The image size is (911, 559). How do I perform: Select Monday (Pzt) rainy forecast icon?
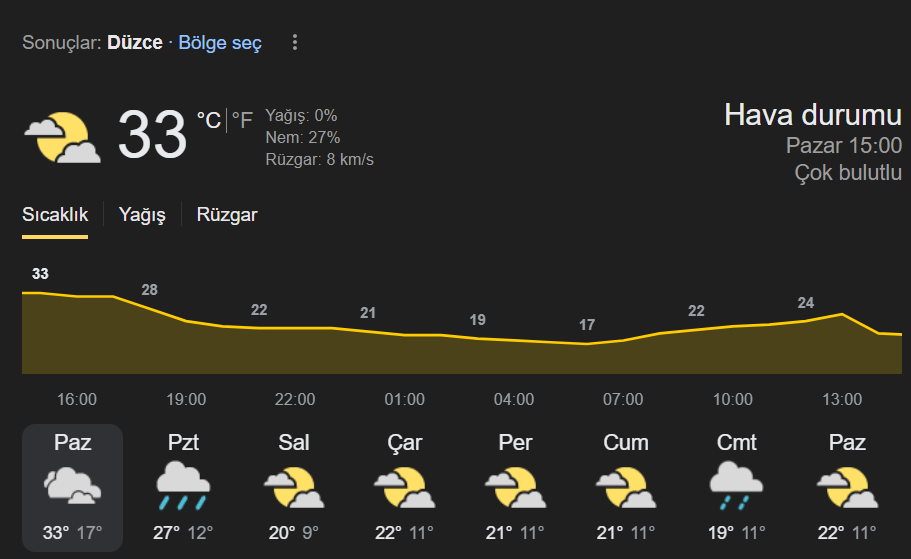tap(183, 486)
